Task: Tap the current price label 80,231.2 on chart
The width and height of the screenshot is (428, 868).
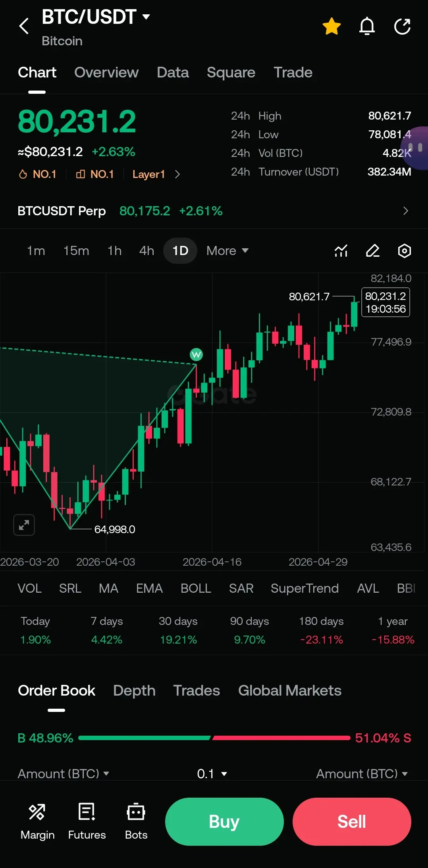Action: click(386, 302)
